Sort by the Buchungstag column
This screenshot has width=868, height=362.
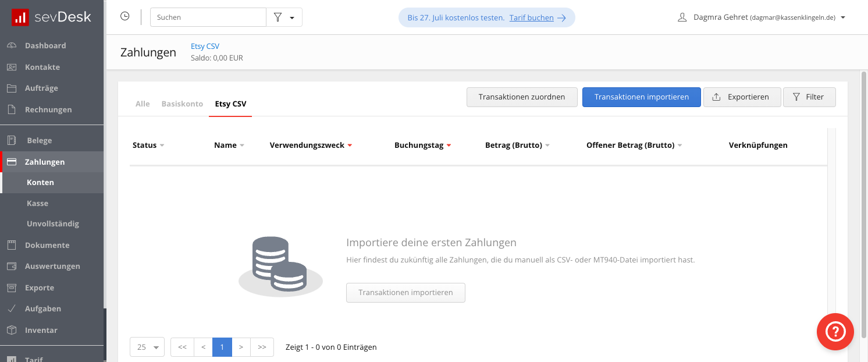[423, 145]
